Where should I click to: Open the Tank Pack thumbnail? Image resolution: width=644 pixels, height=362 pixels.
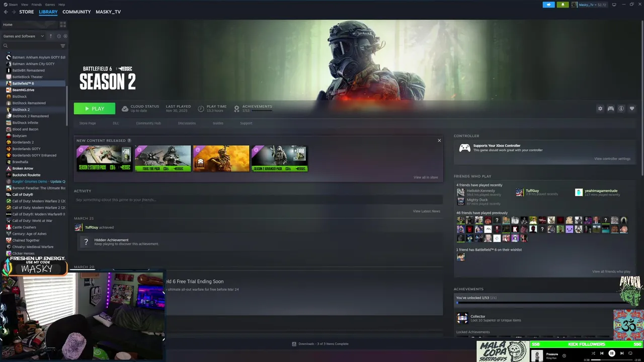pos(163,158)
